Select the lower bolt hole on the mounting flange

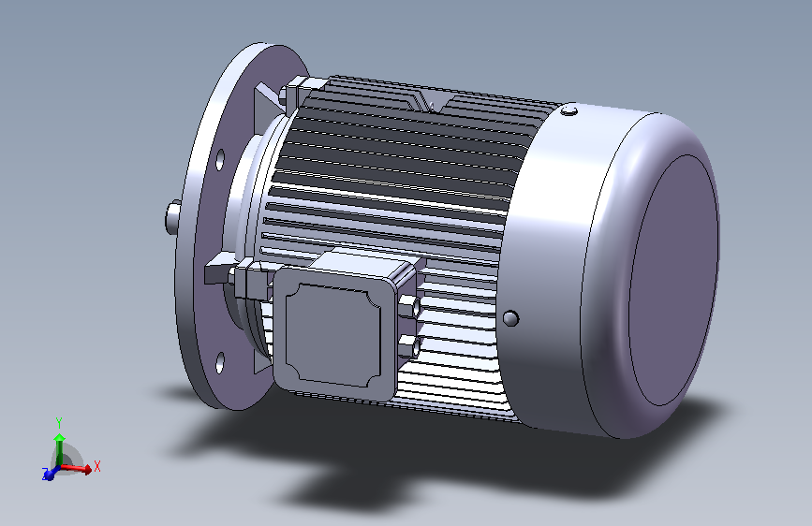(x=220, y=362)
